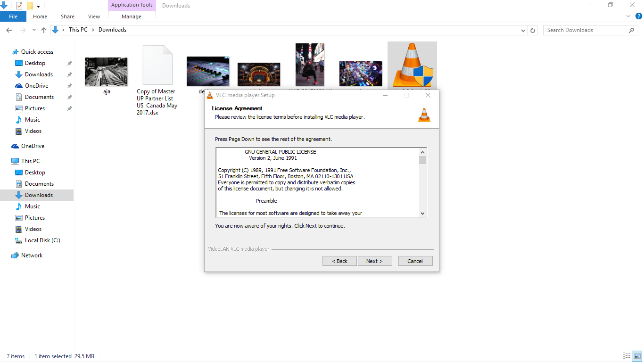Open Documents under Quick access
The height and width of the screenshot is (362, 644).
click(x=39, y=97)
